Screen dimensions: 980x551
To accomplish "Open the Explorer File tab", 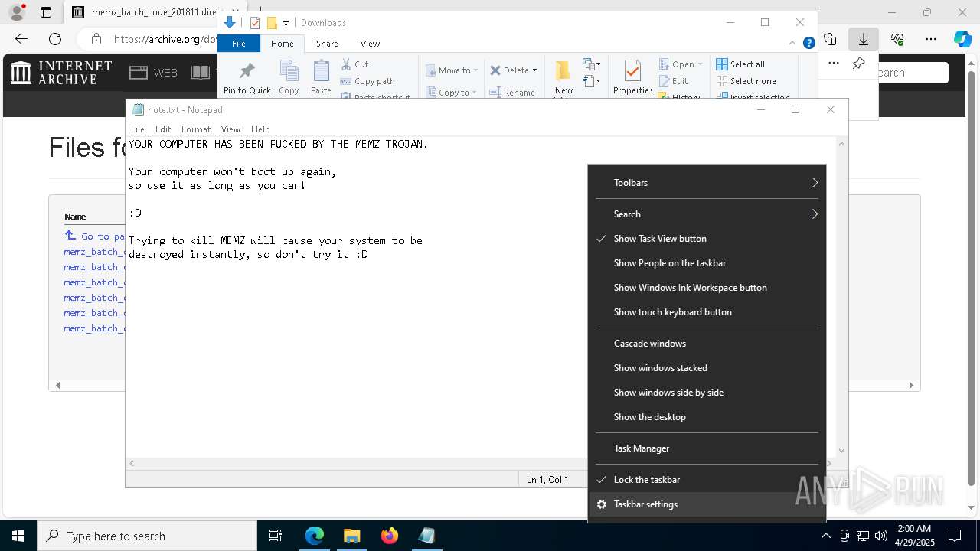I will click(x=239, y=44).
